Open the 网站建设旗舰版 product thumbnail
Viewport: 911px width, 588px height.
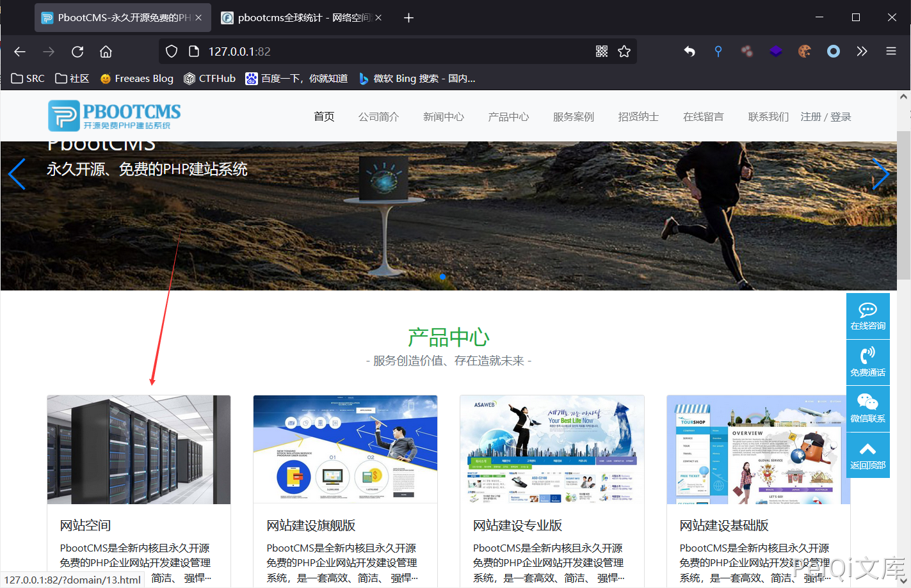click(x=346, y=450)
